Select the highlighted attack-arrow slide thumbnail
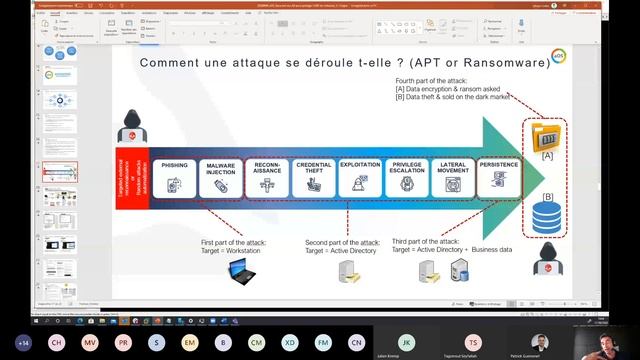 pos(60,172)
